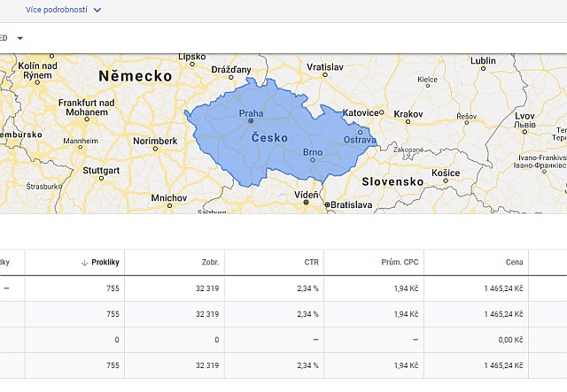
Task: Sort table by Zobr. column header
Action: point(210,262)
